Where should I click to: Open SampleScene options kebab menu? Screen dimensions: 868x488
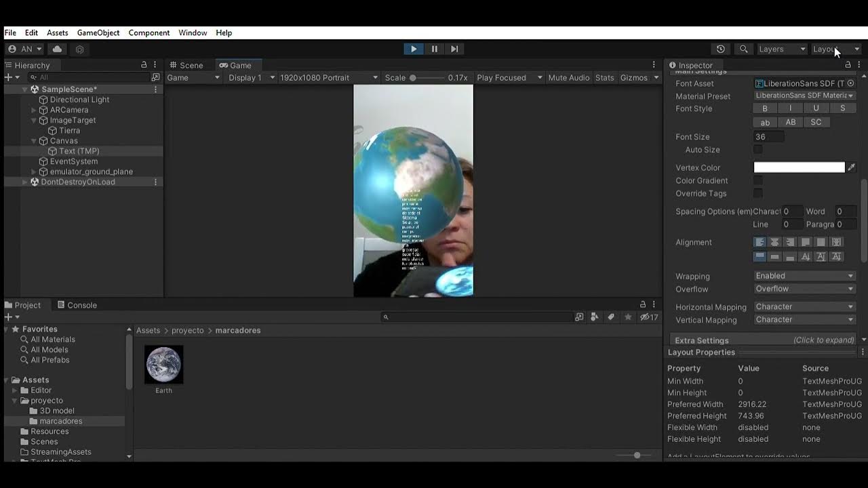tap(155, 89)
